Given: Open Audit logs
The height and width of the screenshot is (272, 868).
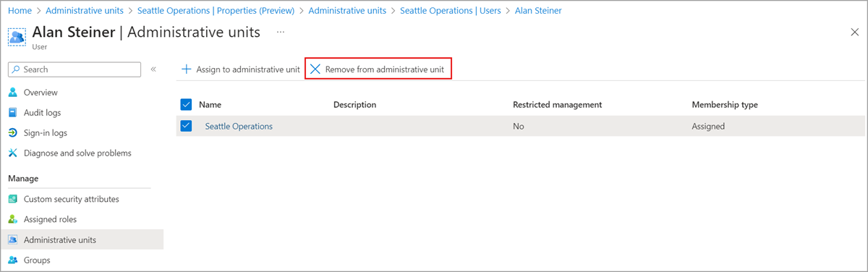Looking at the screenshot, I should pos(43,113).
